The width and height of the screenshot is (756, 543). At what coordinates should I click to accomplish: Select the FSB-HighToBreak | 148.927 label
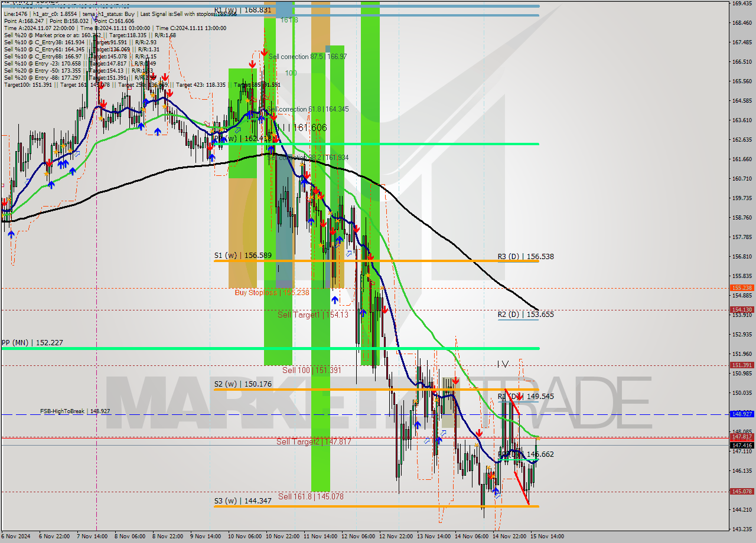[75, 411]
